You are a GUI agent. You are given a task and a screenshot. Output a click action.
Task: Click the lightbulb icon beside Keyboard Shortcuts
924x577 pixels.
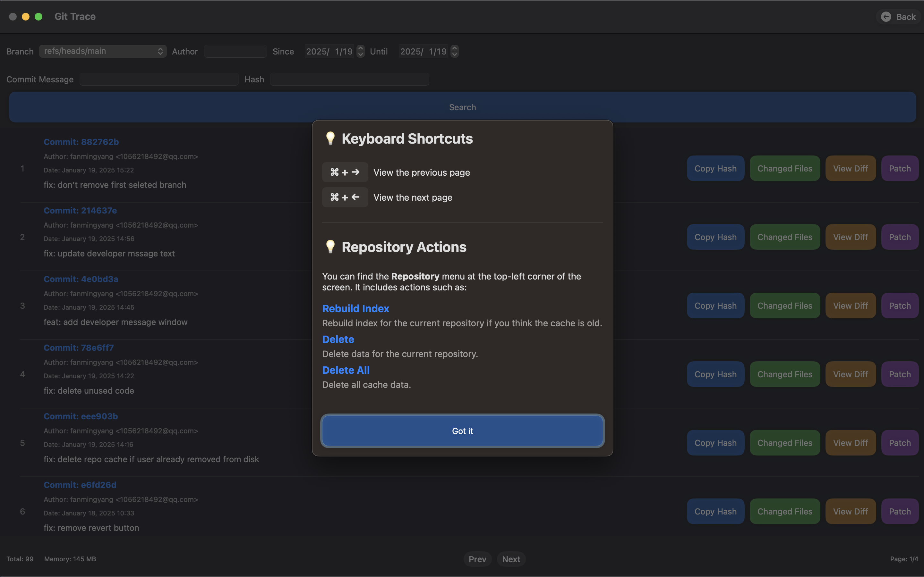(331, 138)
